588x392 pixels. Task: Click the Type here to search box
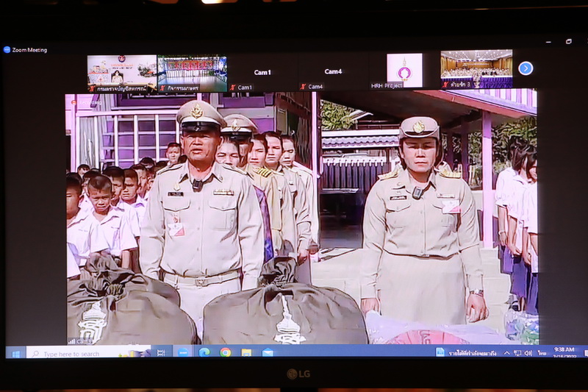88,353
